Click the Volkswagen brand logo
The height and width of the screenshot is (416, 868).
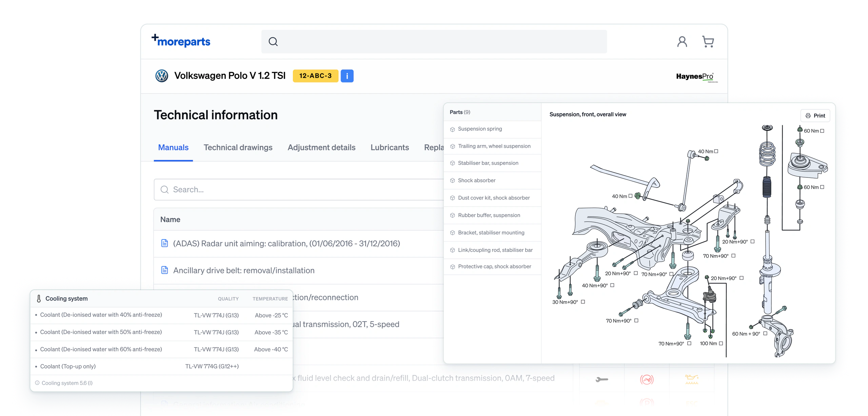point(162,76)
